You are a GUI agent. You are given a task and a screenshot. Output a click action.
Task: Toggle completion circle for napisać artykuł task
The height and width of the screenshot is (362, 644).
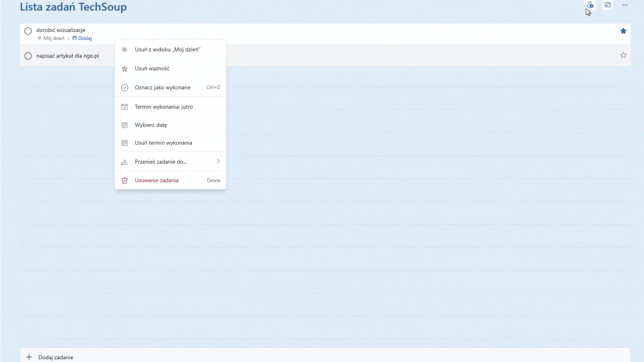coord(28,56)
